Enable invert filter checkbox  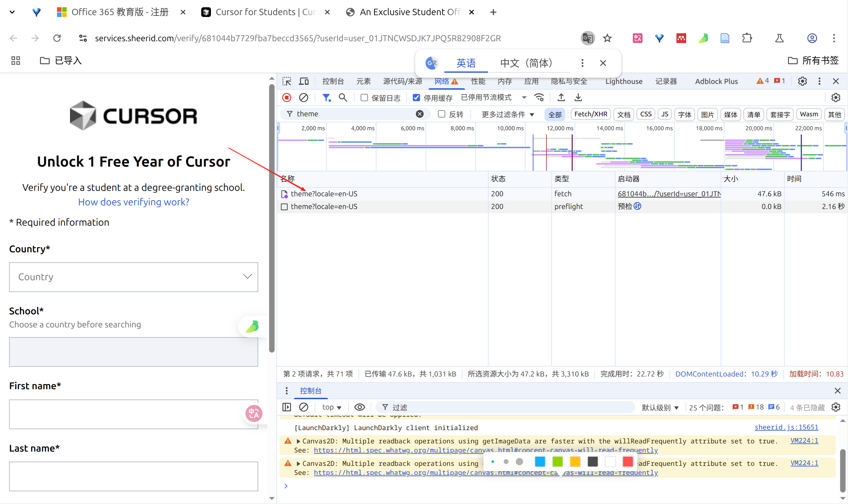pyautogui.click(x=441, y=114)
